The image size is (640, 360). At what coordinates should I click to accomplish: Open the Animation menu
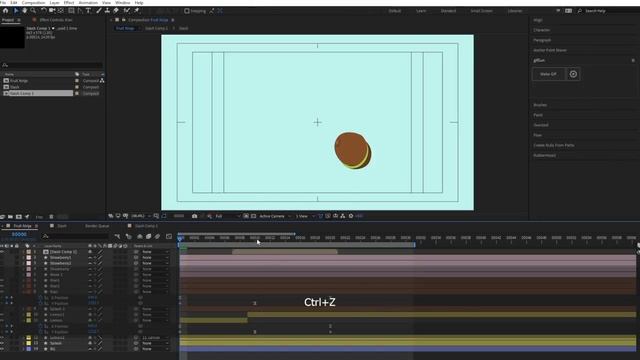click(88, 3)
